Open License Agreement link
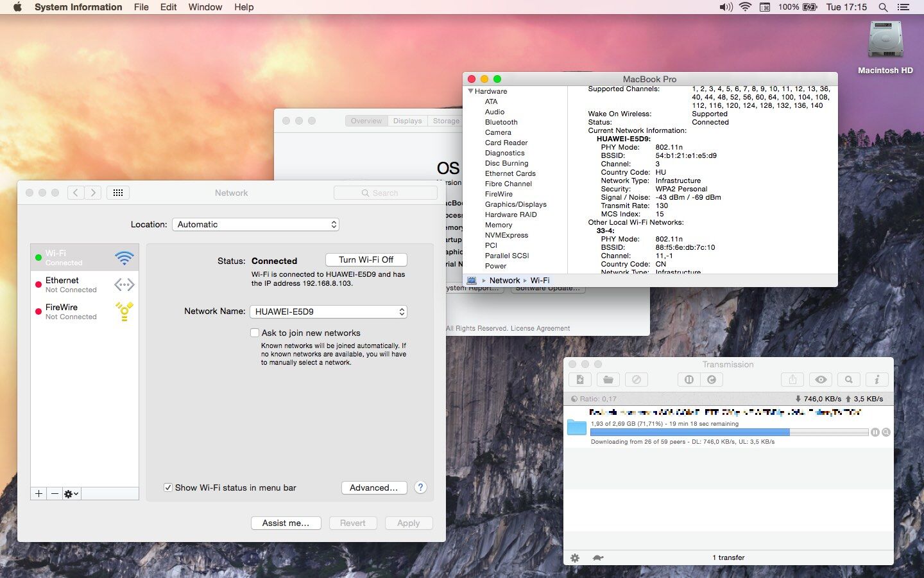Image resolution: width=924 pixels, height=578 pixels. 540,328
